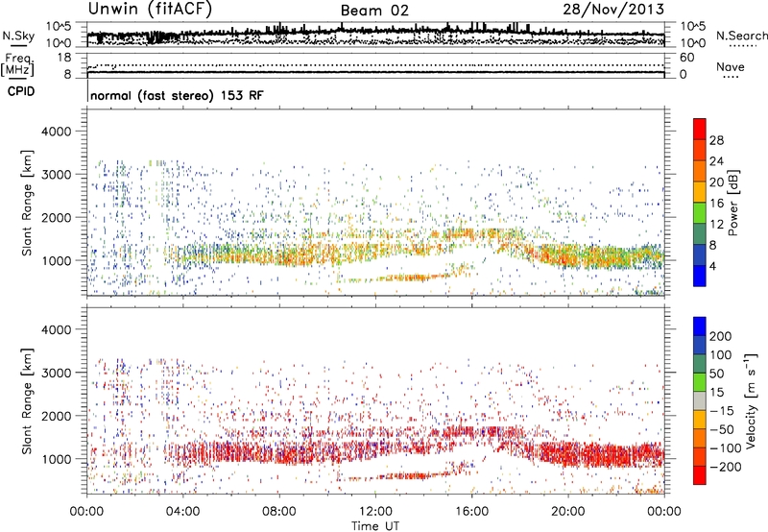Click the '12:00' time tick label

tap(375, 512)
